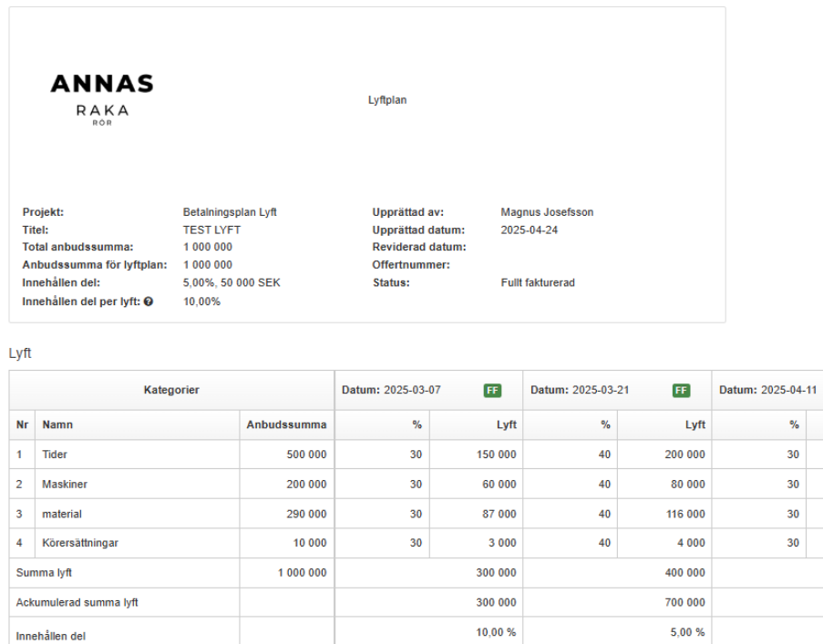
Task: Select the material category row name
Action: (62, 514)
